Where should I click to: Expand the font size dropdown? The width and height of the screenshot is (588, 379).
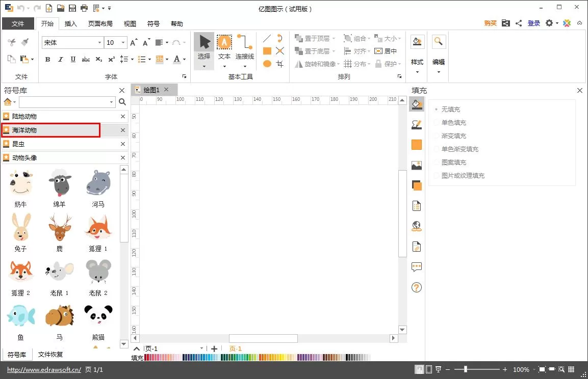tap(123, 43)
